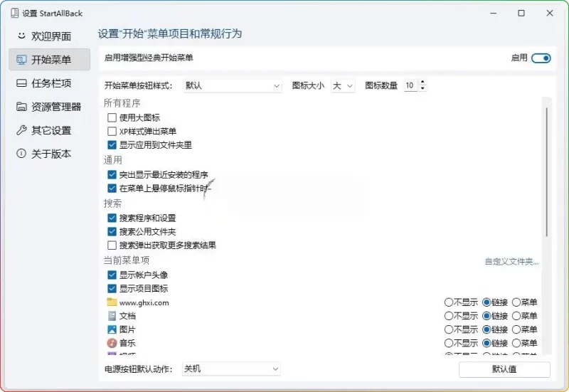Screen dimensions: 569x392
Task: Enable 搜索弹出获取更多搜索结果
Action: click(x=112, y=245)
